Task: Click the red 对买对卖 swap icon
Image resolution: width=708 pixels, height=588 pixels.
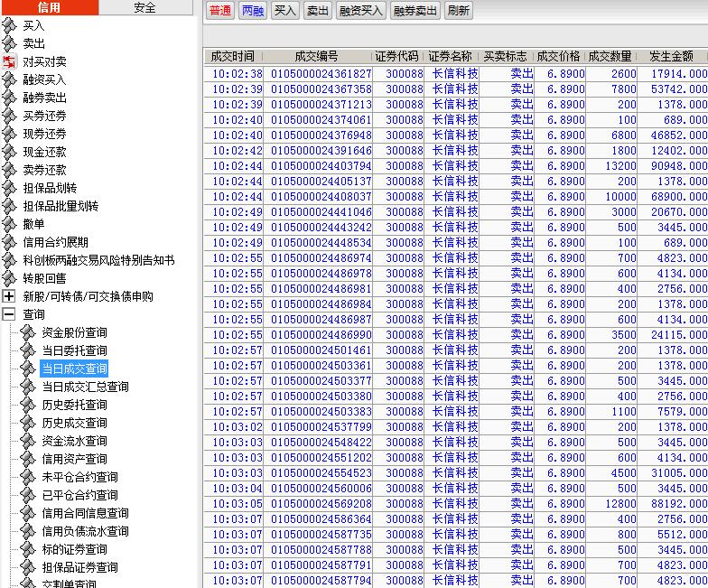Action: tap(9, 61)
